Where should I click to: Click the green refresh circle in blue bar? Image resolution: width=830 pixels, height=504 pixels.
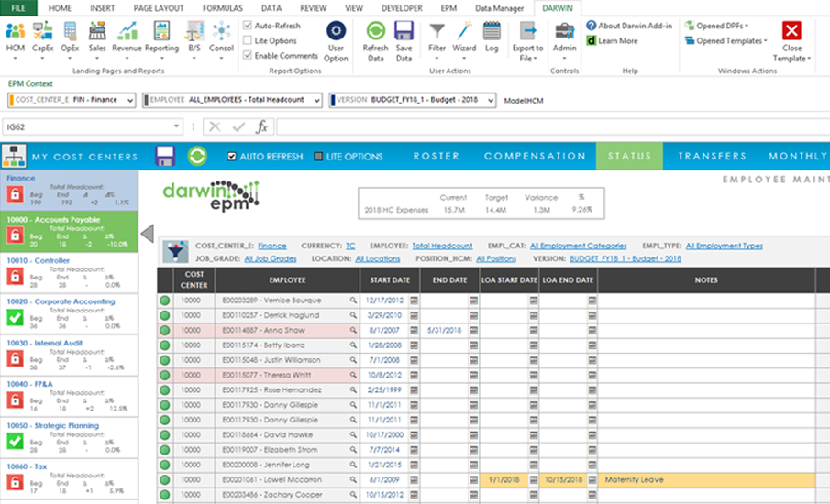tap(197, 156)
